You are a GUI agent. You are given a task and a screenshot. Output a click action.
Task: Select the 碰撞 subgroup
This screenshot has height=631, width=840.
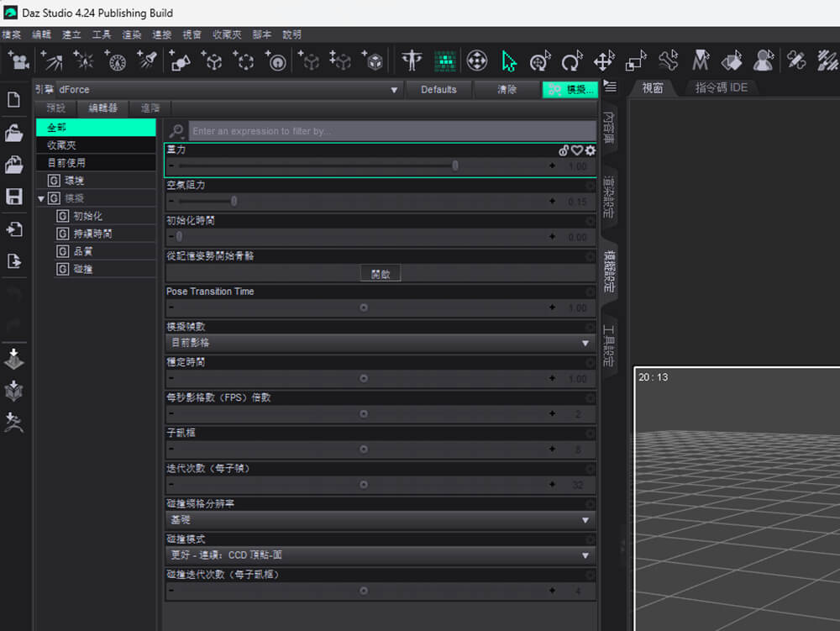point(104,269)
